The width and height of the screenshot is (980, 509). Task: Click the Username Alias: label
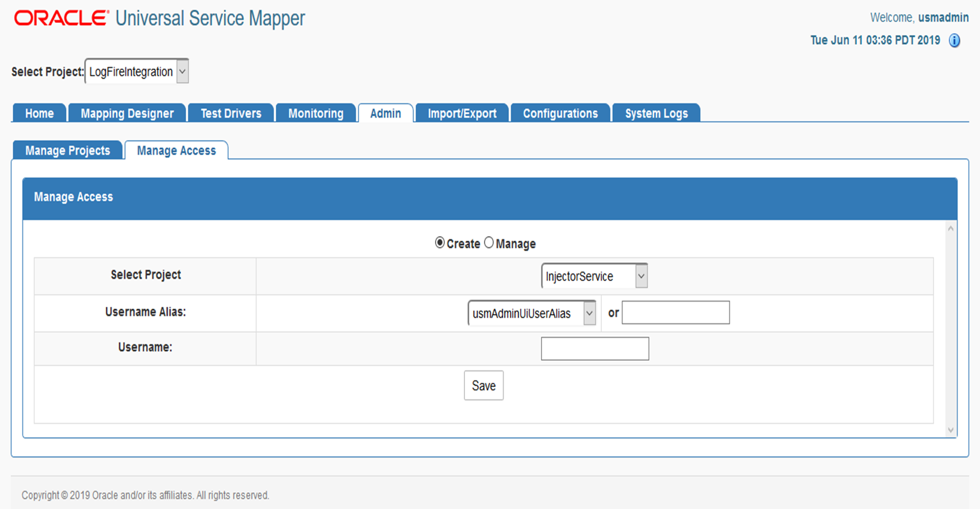pyautogui.click(x=145, y=312)
